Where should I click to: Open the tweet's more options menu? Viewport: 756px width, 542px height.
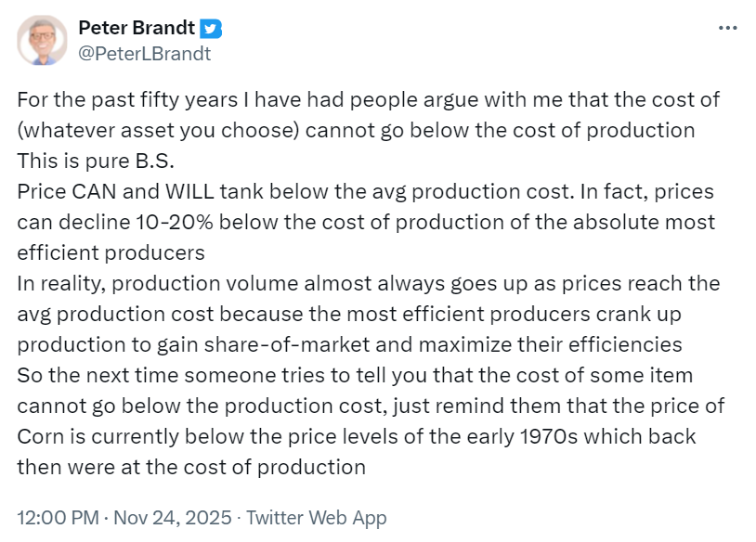[x=727, y=29]
